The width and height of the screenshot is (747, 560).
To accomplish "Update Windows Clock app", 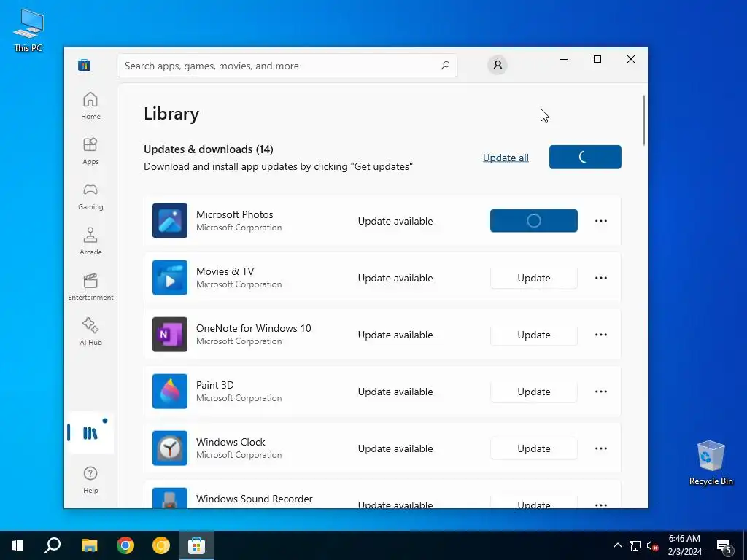I will click(533, 448).
